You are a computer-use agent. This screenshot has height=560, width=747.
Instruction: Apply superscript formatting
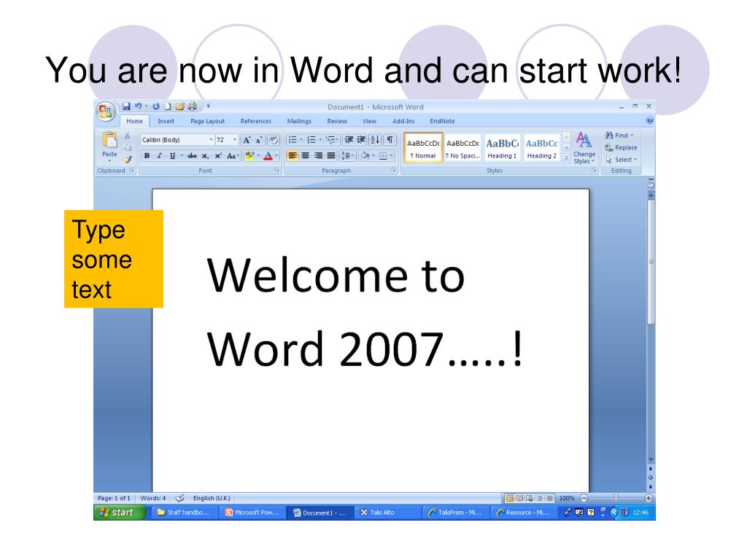(x=217, y=156)
